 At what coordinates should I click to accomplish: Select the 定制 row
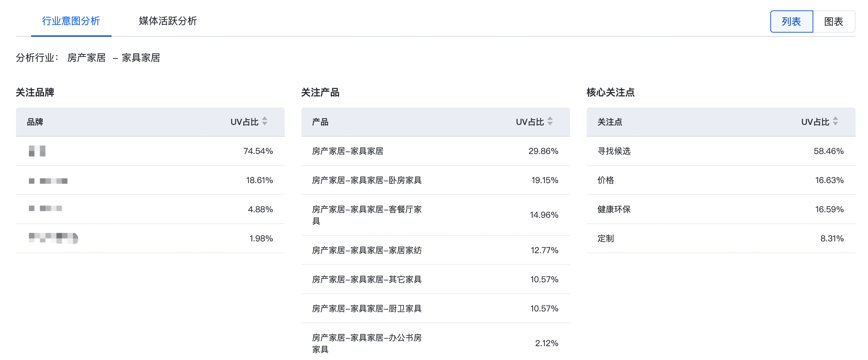click(605, 239)
